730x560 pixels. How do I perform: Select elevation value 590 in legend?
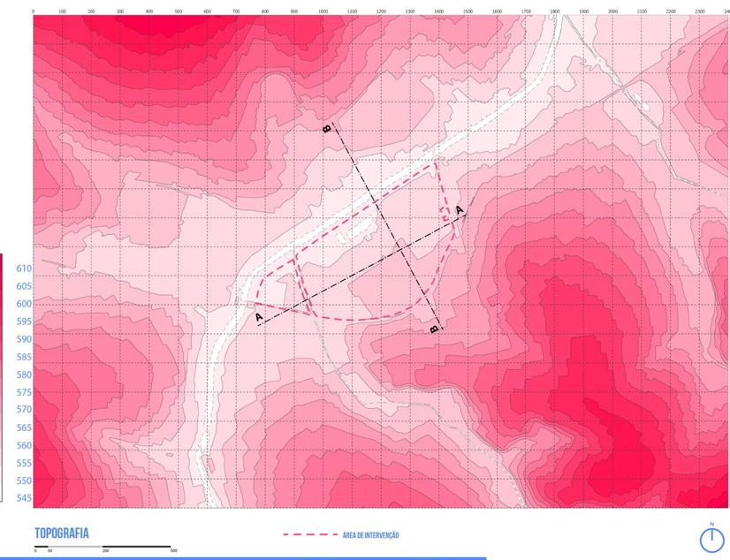coord(24,339)
